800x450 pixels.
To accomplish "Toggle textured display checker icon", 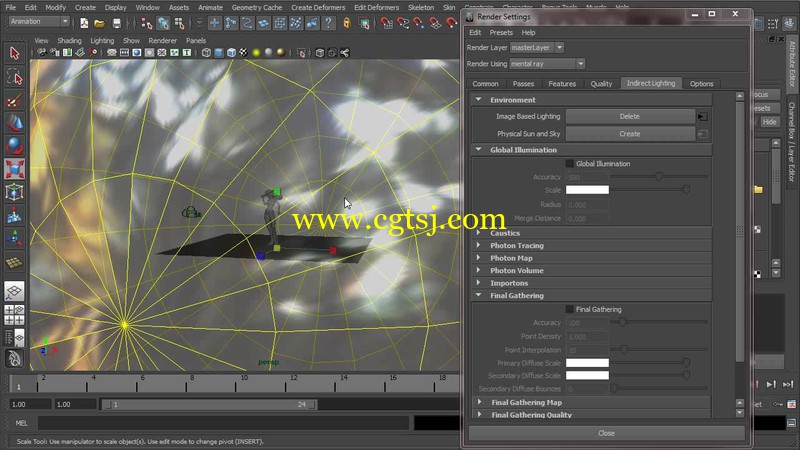I will [x=244, y=53].
